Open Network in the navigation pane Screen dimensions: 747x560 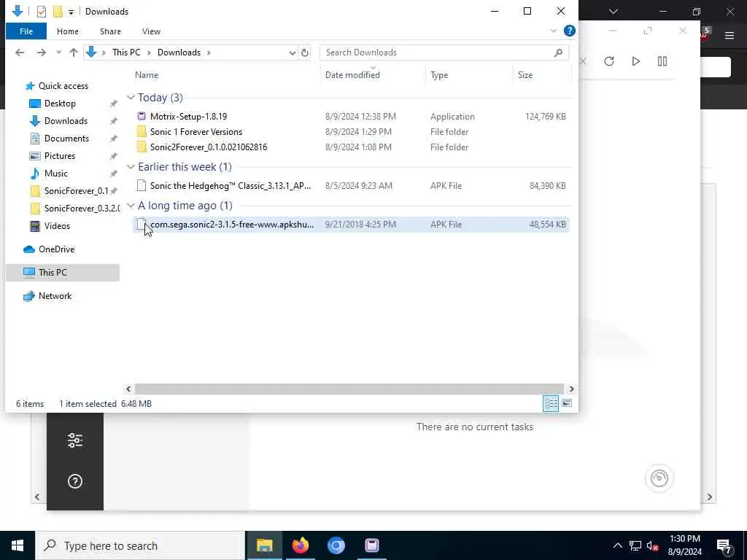(55, 296)
